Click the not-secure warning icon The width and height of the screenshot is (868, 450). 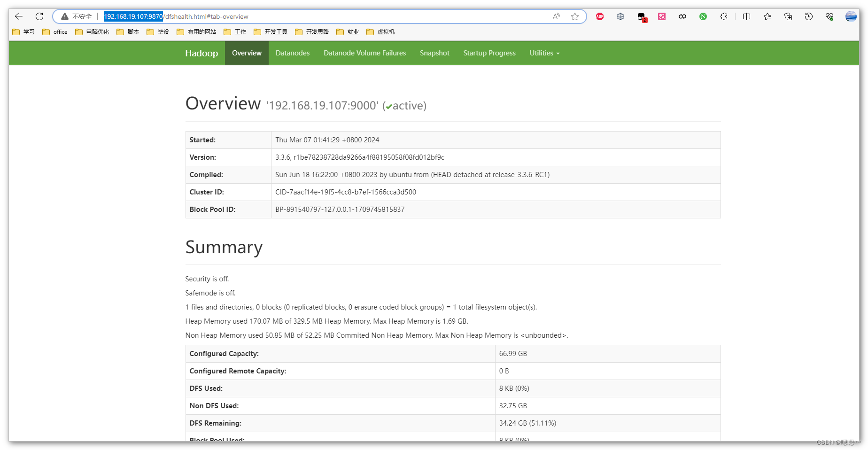pyautogui.click(x=65, y=16)
